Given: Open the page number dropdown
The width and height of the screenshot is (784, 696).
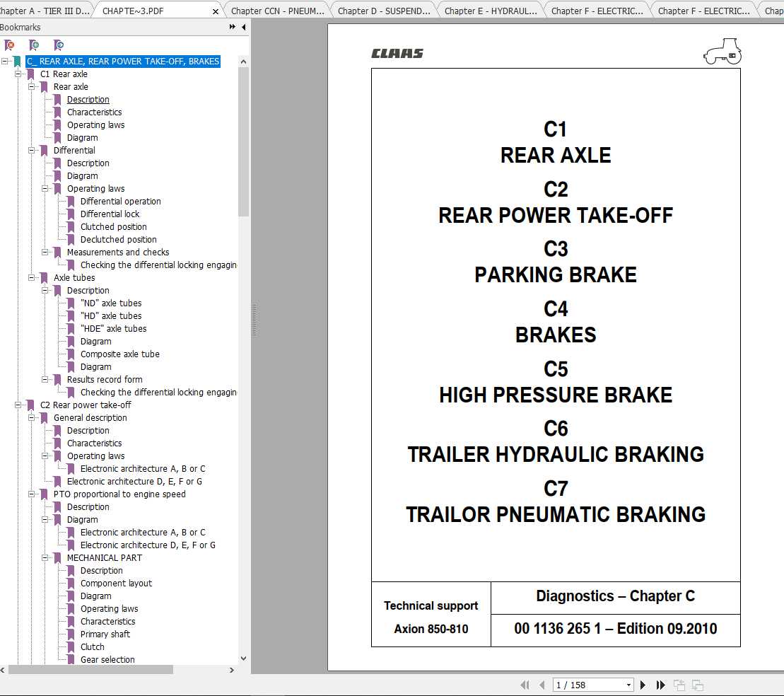Looking at the screenshot, I should (628, 685).
